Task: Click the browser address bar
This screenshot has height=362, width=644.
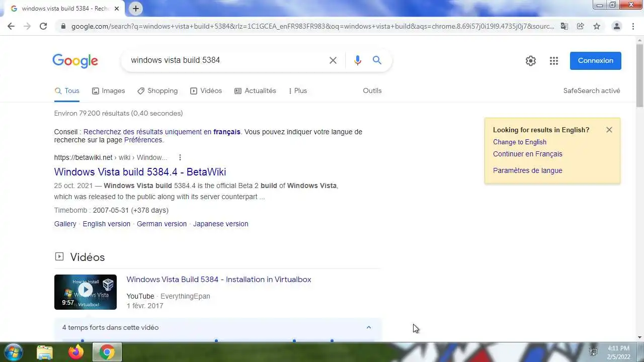Action: pos(312,26)
